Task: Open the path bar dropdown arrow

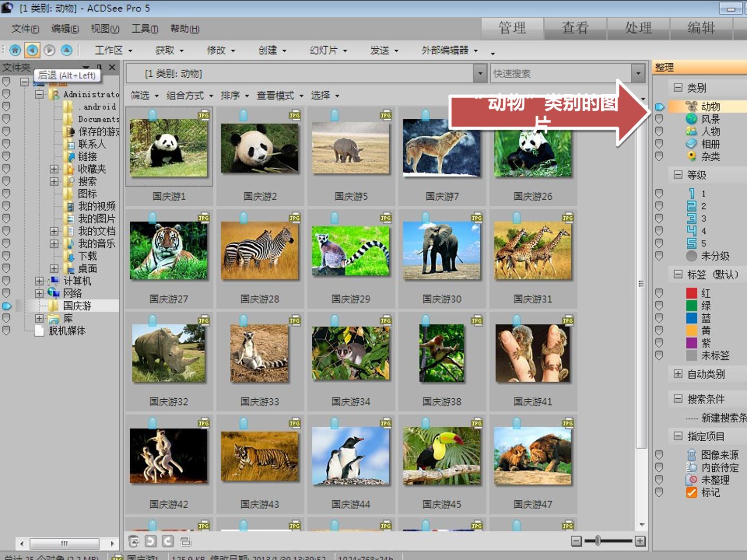Action: [480, 74]
